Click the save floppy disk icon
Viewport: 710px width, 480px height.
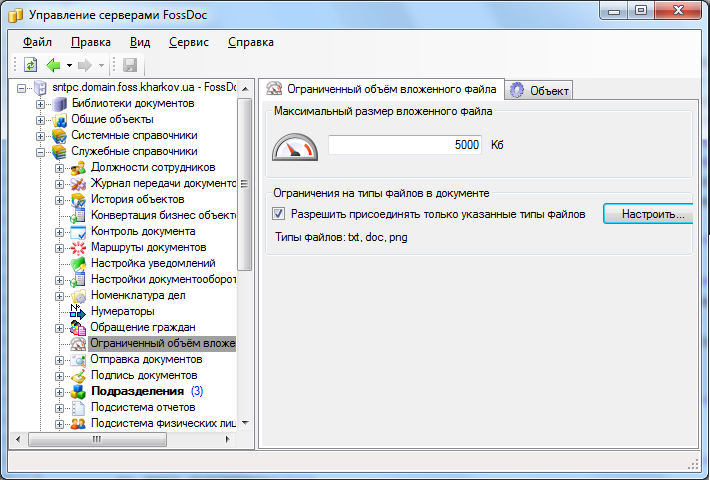tap(130, 65)
